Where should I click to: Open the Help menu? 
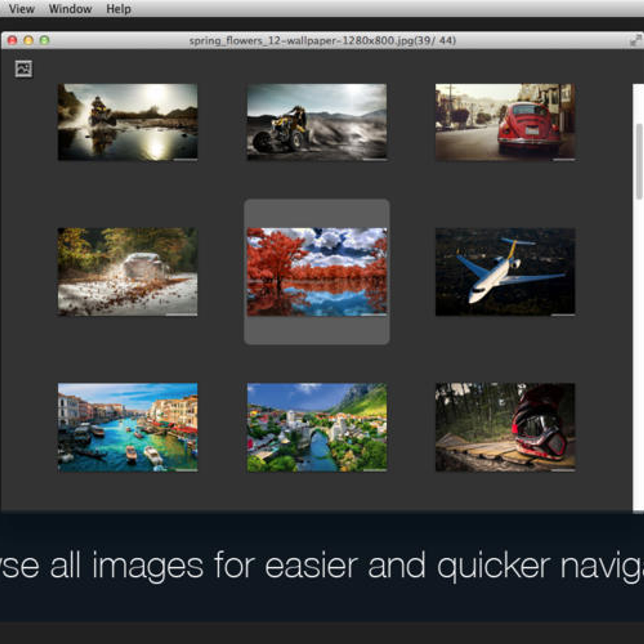point(118,9)
